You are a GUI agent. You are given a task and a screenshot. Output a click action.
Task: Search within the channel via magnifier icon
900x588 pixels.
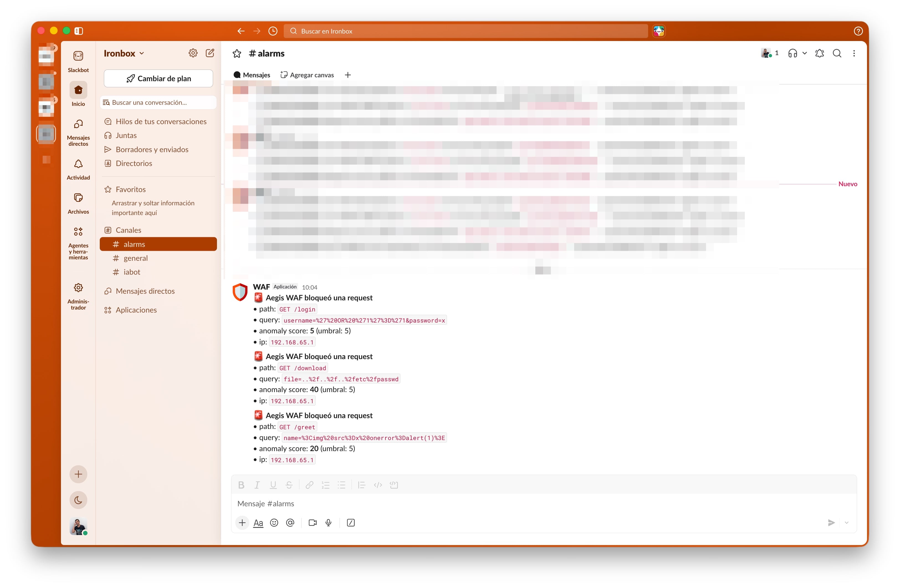point(837,53)
